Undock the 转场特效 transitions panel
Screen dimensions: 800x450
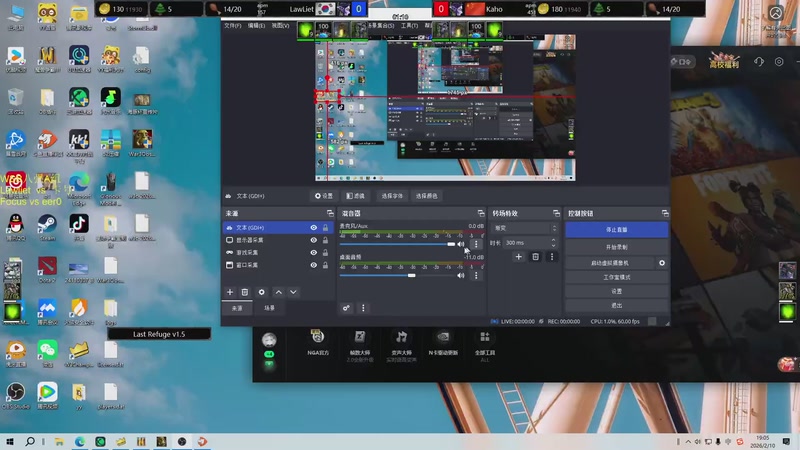click(x=556, y=213)
